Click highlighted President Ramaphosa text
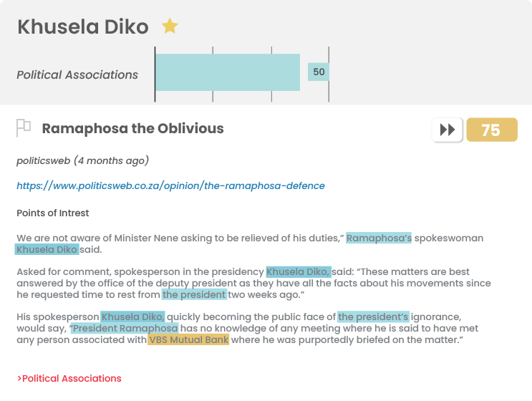The height and width of the screenshot is (401, 532). click(125, 328)
